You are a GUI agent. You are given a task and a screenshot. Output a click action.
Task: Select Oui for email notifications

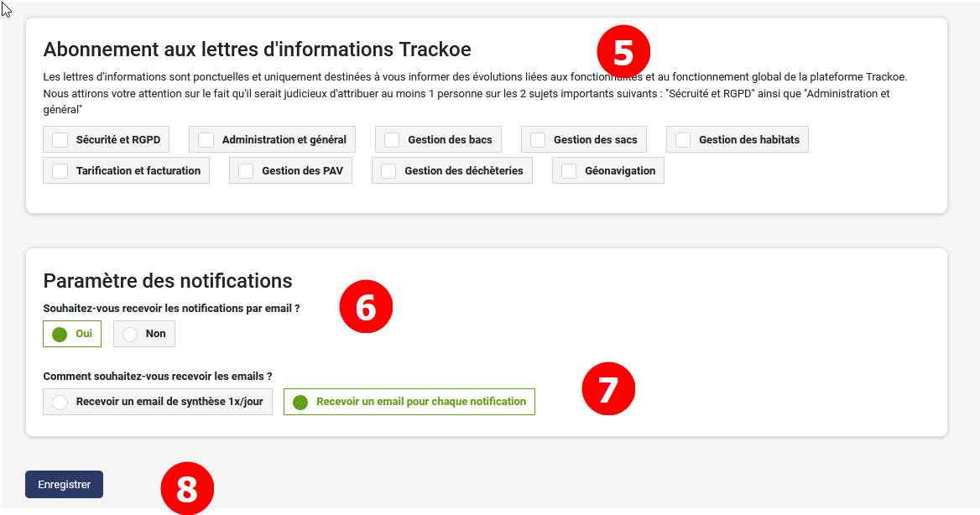coord(60,334)
